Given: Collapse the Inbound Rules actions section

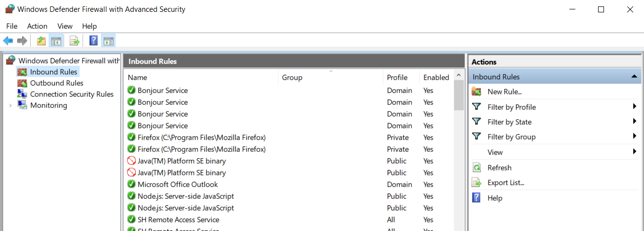Looking at the screenshot, I should point(634,77).
